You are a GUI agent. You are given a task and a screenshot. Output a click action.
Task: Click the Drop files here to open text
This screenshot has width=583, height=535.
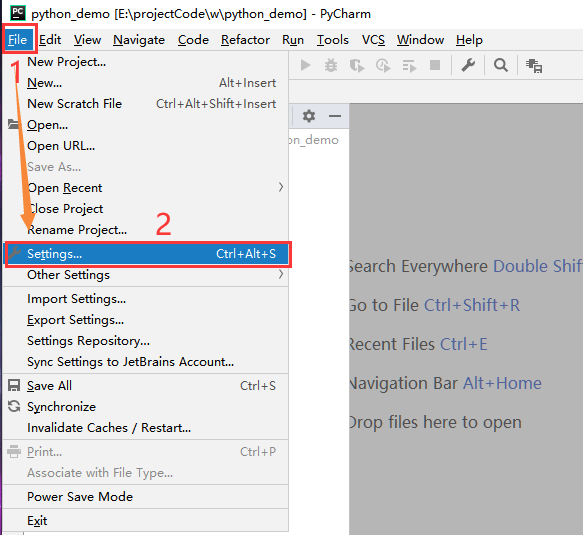click(x=435, y=422)
